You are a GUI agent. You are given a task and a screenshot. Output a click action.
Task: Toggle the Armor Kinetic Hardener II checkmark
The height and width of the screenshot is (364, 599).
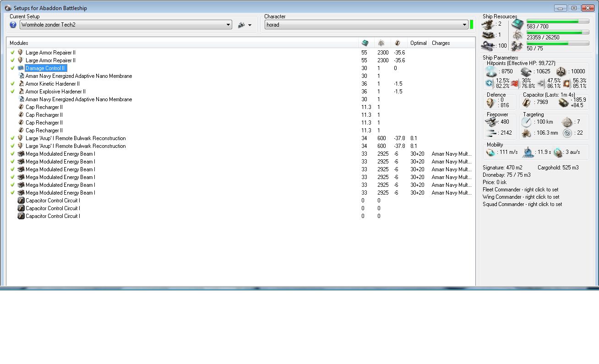click(x=13, y=84)
